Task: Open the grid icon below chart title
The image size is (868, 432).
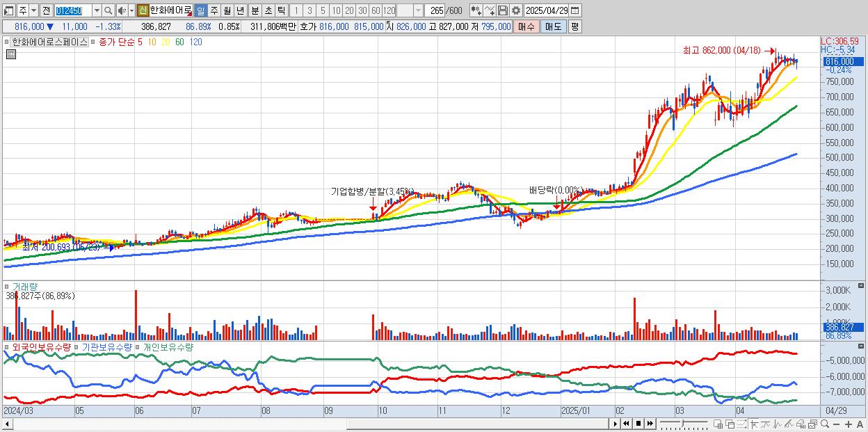Action: pyautogui.click(x=12, y=54)
